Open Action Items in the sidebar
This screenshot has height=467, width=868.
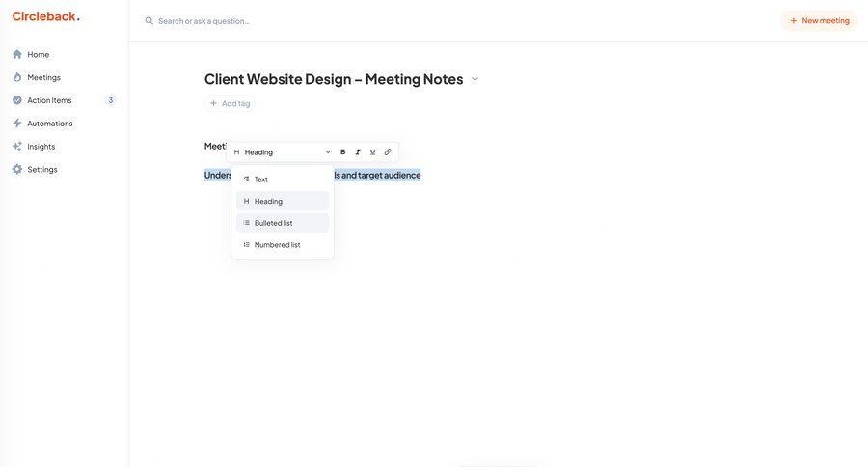click(x=49, y=100)
